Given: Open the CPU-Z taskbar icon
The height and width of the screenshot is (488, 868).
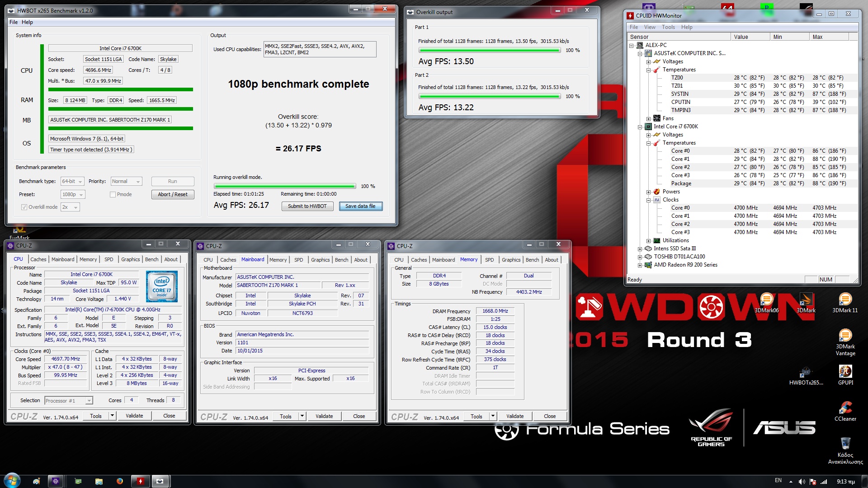Looking at the screenshot, I should click(x=56, y=481).
